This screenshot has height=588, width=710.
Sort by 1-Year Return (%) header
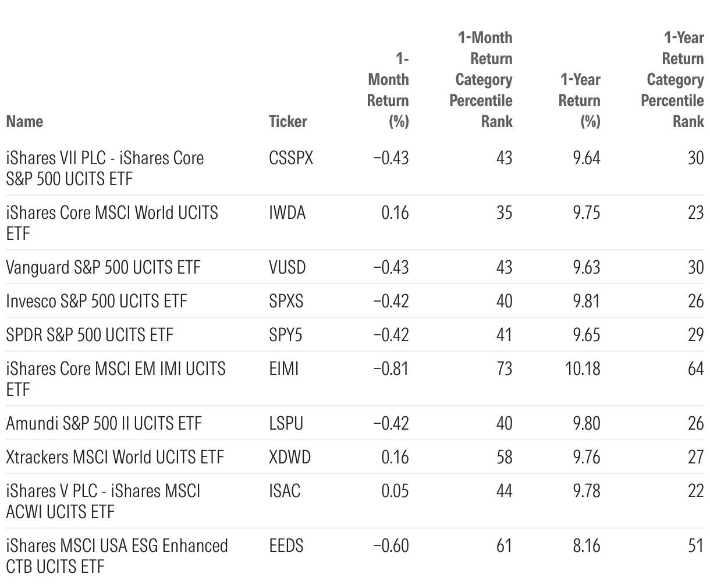[x=579, y=100]
